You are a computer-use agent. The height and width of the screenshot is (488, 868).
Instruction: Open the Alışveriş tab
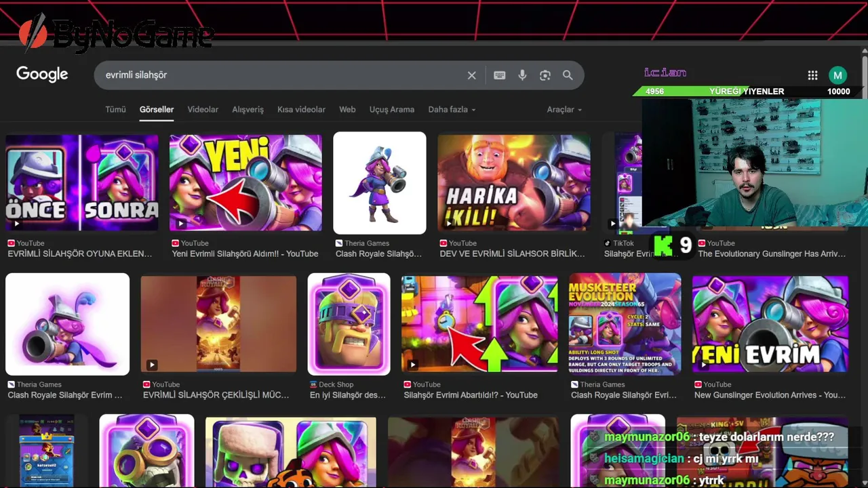click(x=248, y=109)
